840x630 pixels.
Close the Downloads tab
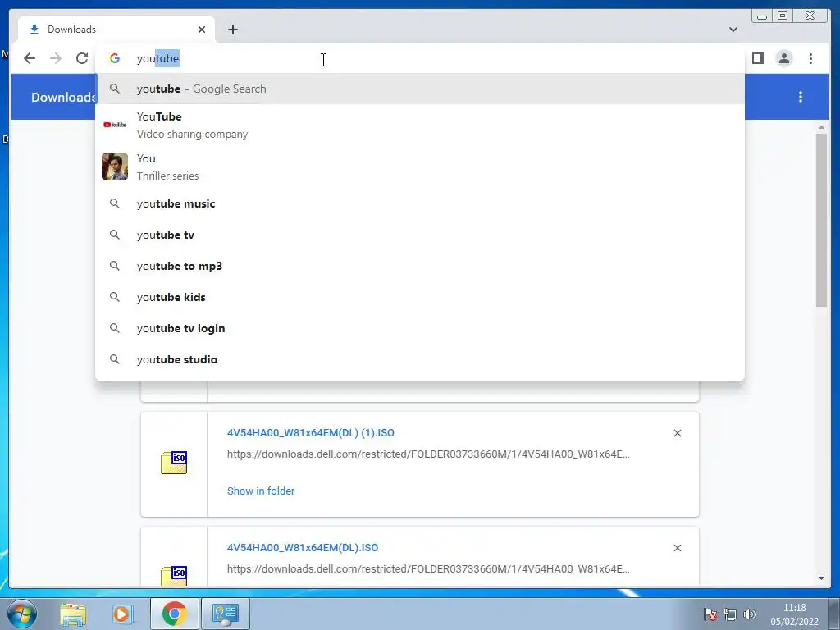coord(202,30)
